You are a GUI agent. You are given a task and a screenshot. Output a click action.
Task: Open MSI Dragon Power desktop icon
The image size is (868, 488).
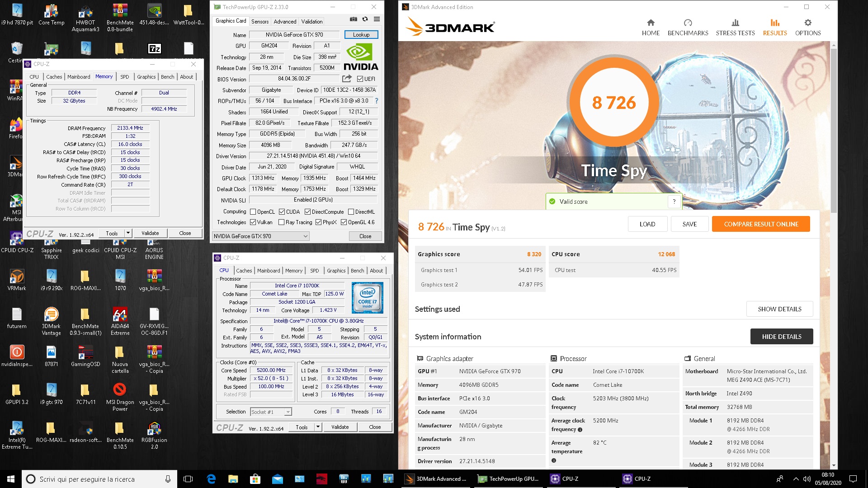click(120, 397)
